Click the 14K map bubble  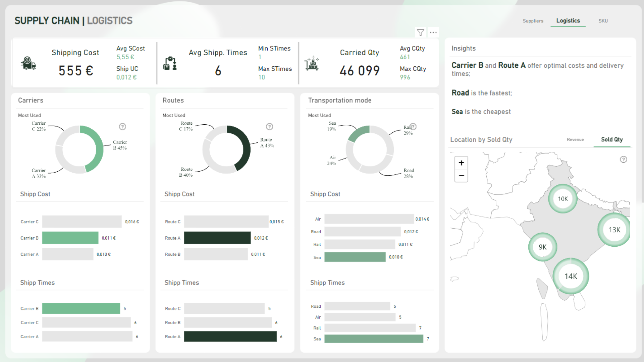(571, 276)
